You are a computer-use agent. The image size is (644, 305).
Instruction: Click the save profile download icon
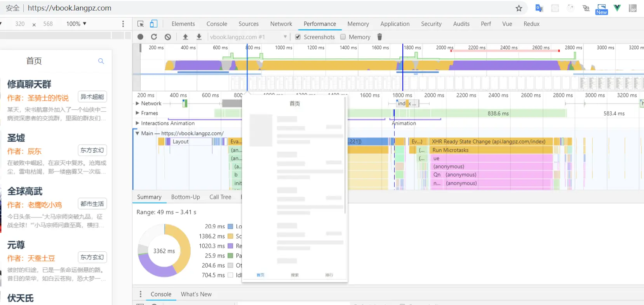coord(199,37)
